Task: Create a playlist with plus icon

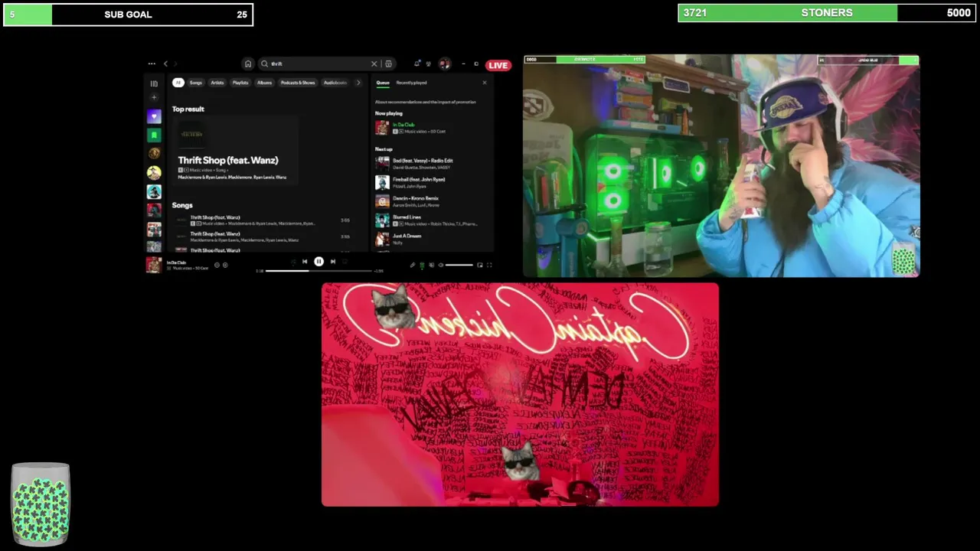Action: point(154,97)
